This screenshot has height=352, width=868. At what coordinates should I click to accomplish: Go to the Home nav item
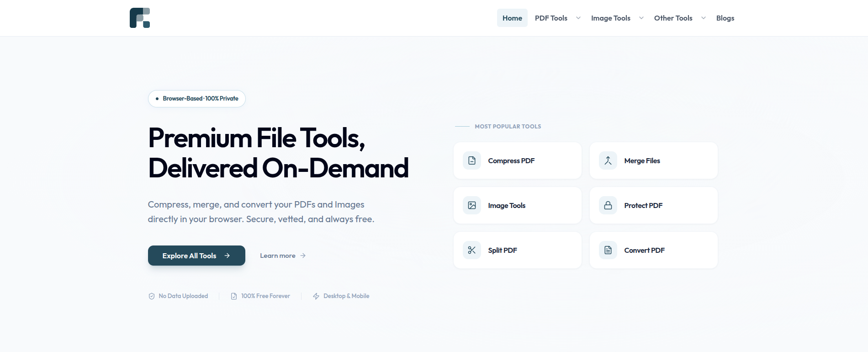pyautogui.click(x=512, y=18)
